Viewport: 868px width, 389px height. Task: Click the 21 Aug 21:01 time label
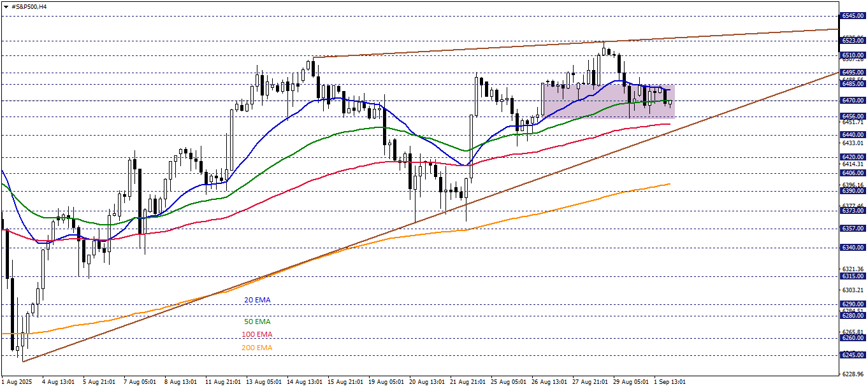click(x=467, y=382)
